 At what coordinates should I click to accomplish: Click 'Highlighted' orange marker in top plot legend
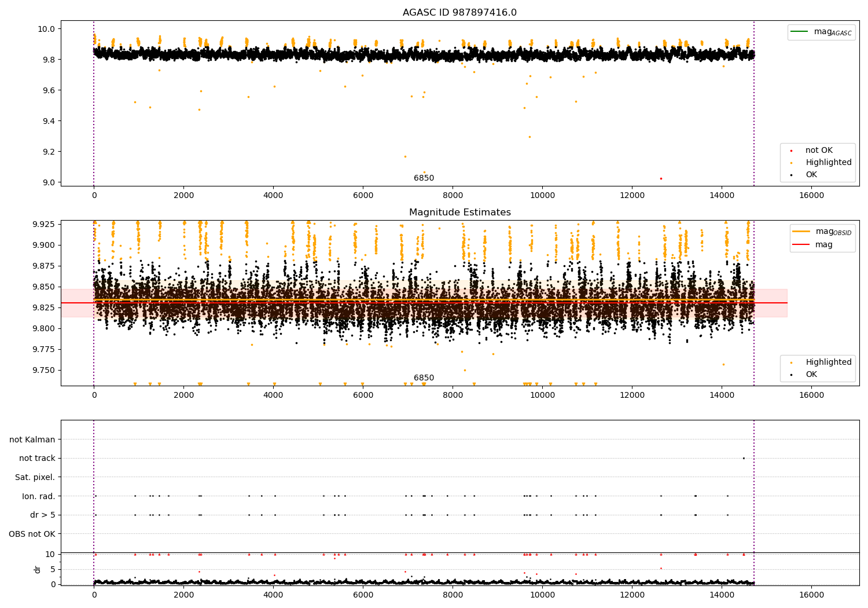click(x=791, y=163)
